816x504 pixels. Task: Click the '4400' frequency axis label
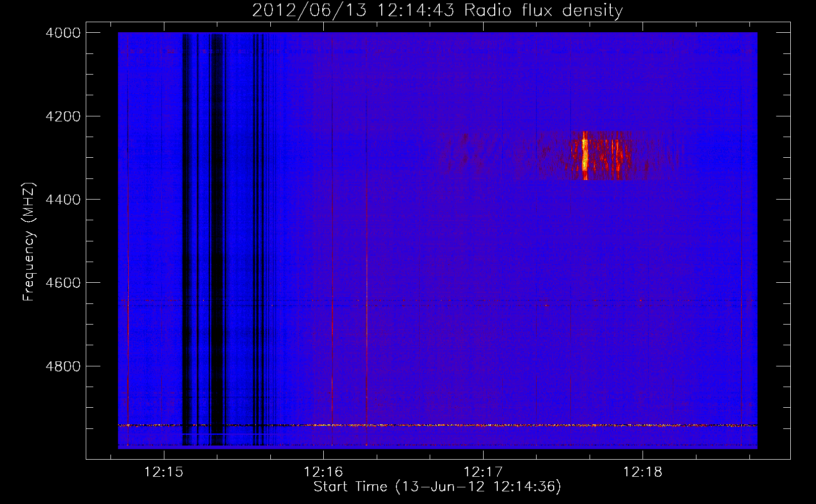[x=63, y=200]
